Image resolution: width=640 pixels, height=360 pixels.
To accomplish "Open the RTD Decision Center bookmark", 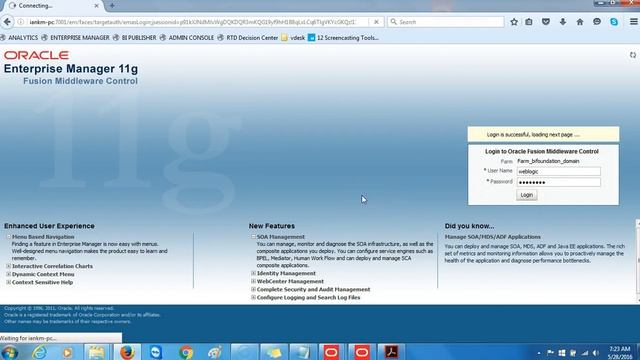I will click(x=248, y=38).
